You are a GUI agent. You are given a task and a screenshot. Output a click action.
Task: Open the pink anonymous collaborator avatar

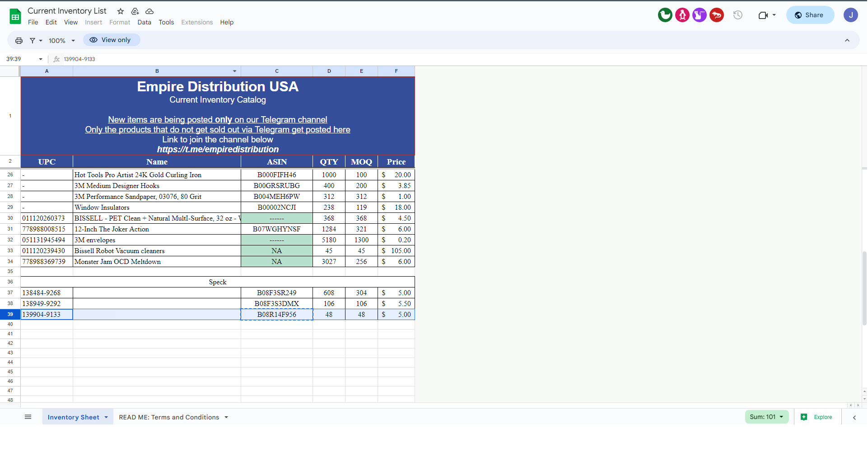pos(682,15)
